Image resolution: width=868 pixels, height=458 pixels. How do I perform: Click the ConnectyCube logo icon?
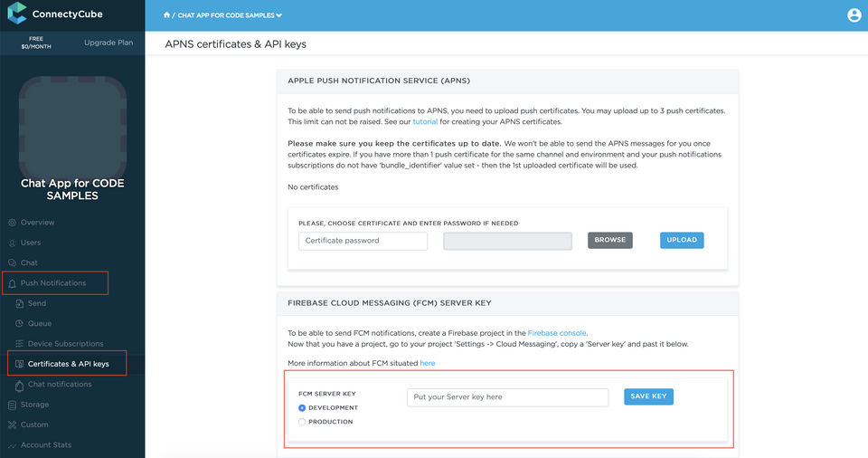coord(16,13)
